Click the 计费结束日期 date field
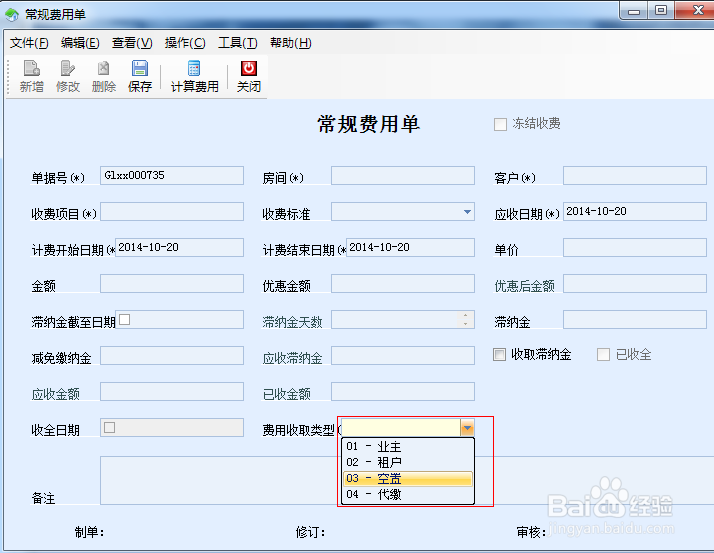714x553 pixels. [410, 247]
